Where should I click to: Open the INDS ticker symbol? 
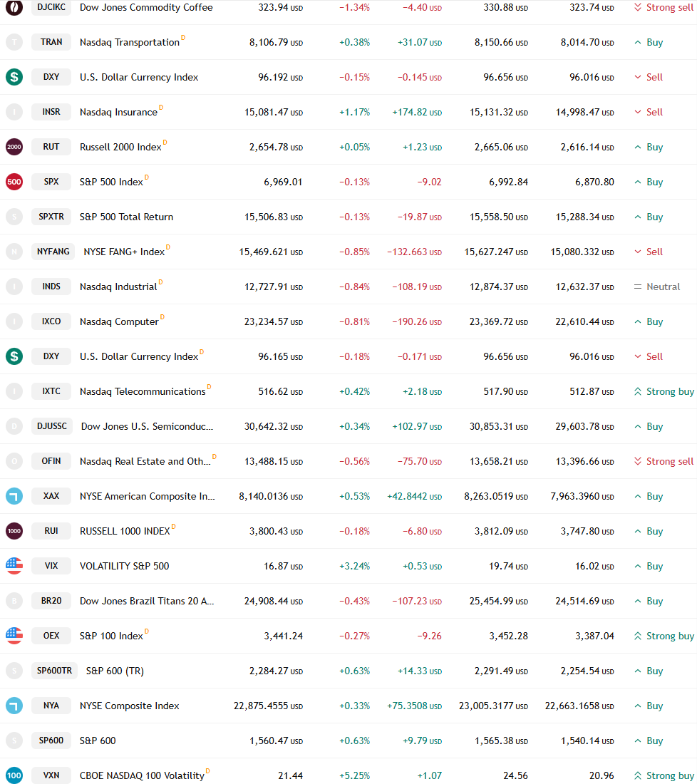(x=51, y=287)
